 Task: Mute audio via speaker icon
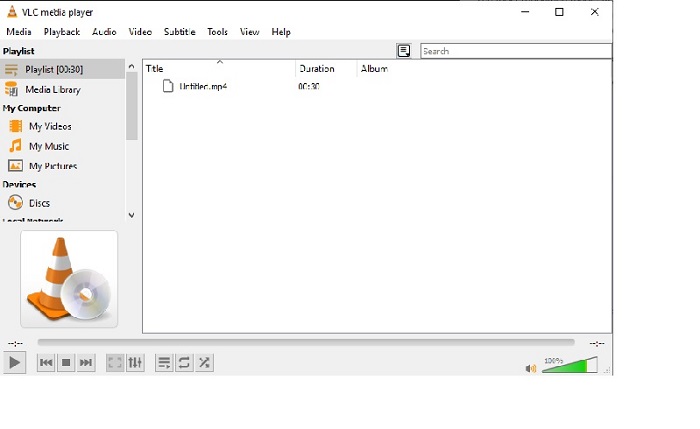pyautogui.click(x=531, y=368)
